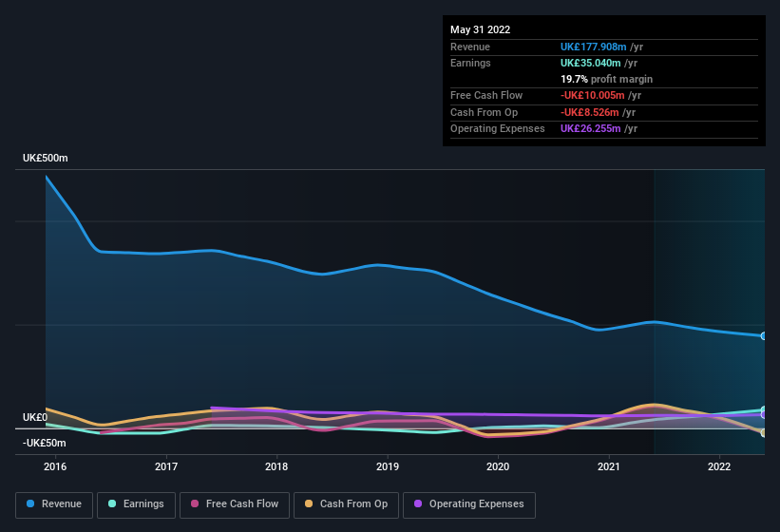
Task: Click the UK£0 y-axis label
Action: click(x=35, y=417)
